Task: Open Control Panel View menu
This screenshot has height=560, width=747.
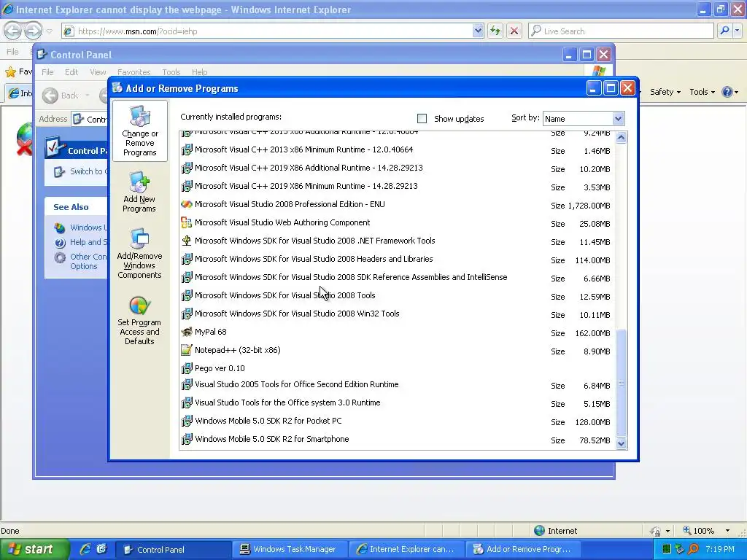Action: (x=98, y=72)
